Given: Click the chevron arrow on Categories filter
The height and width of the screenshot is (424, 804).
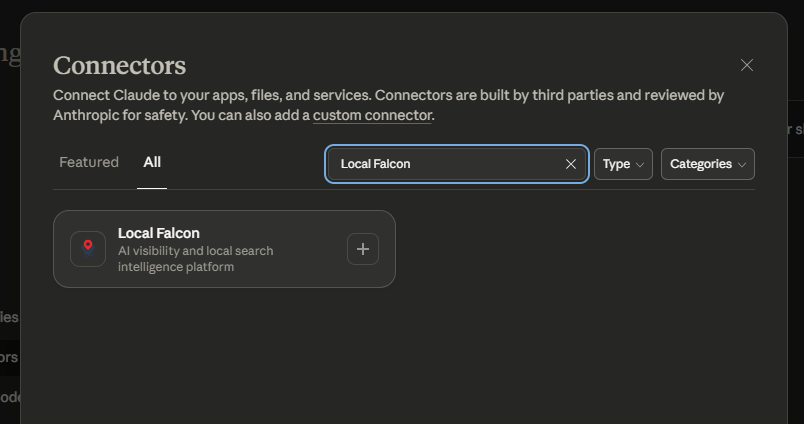Looking at the screenshot, I should point(742,164).
